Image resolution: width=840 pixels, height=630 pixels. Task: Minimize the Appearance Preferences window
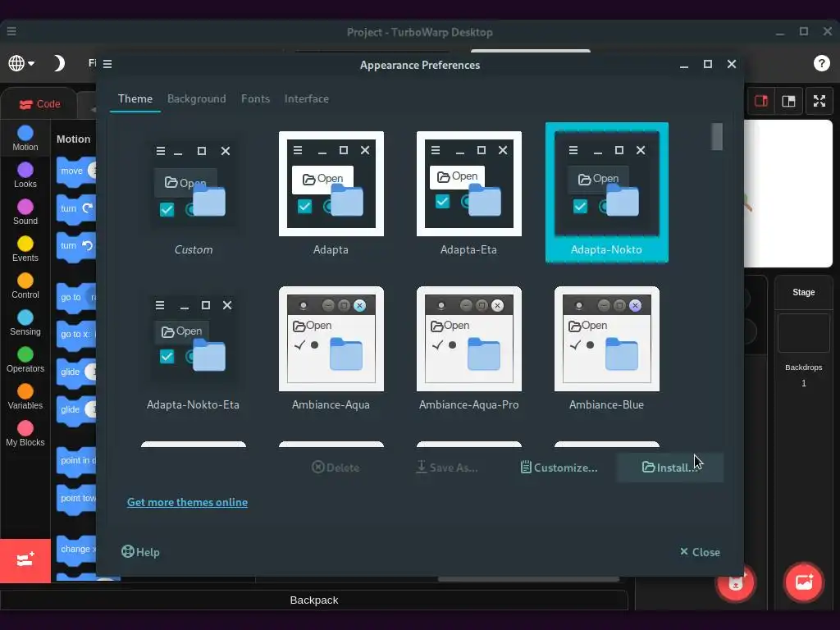click(684, 64)
